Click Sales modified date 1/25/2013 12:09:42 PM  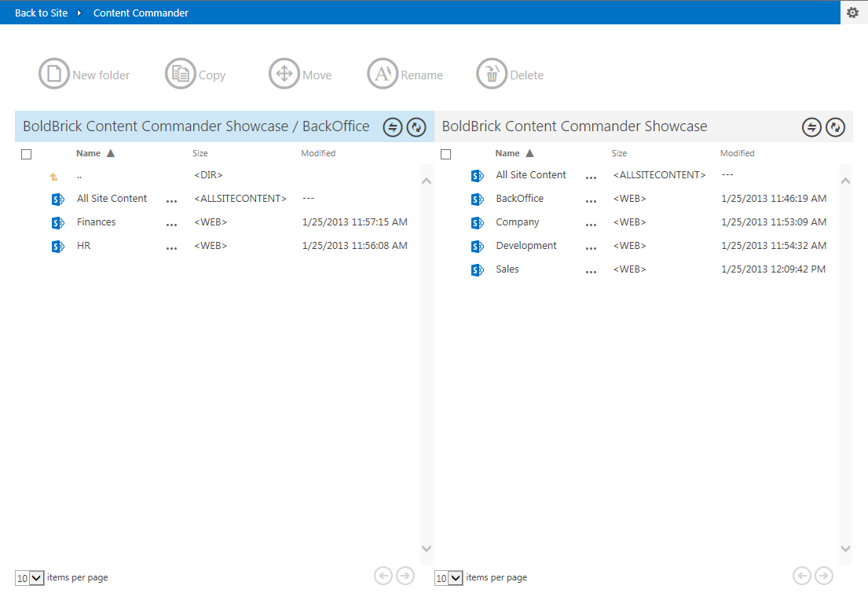[x=773, y=269]
